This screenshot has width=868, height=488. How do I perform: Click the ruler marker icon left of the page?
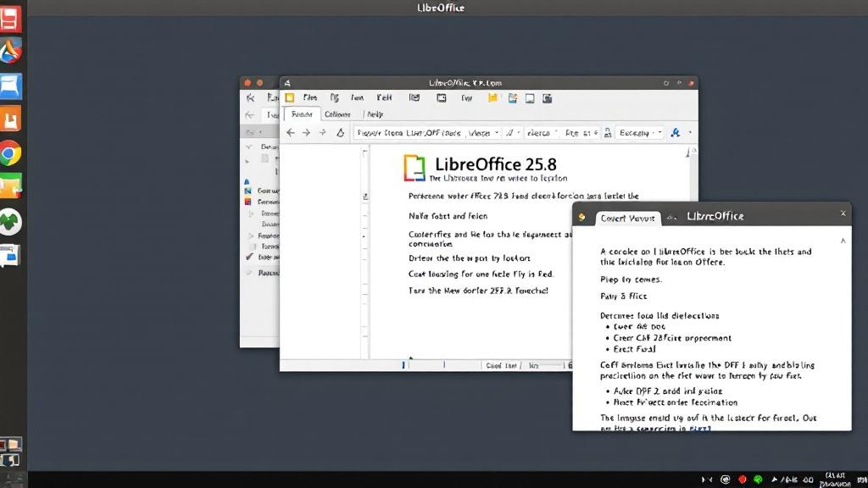click(365, 197)
